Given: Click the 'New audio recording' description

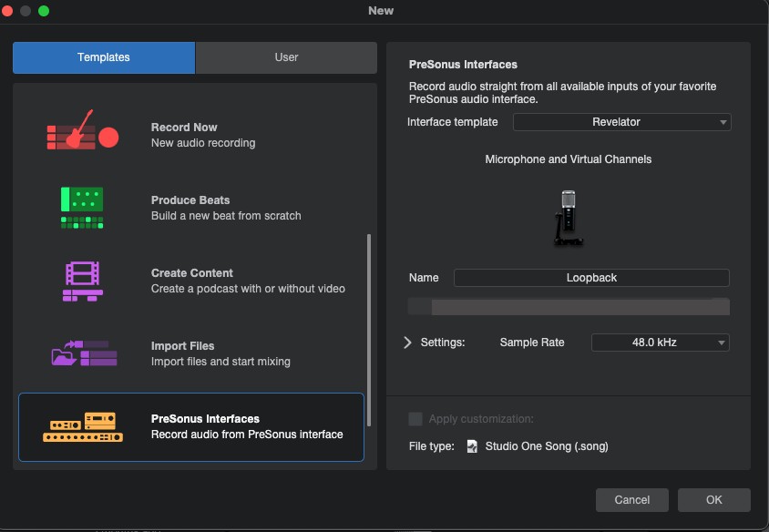Looking at the screenshot, I should pos(203,143).
